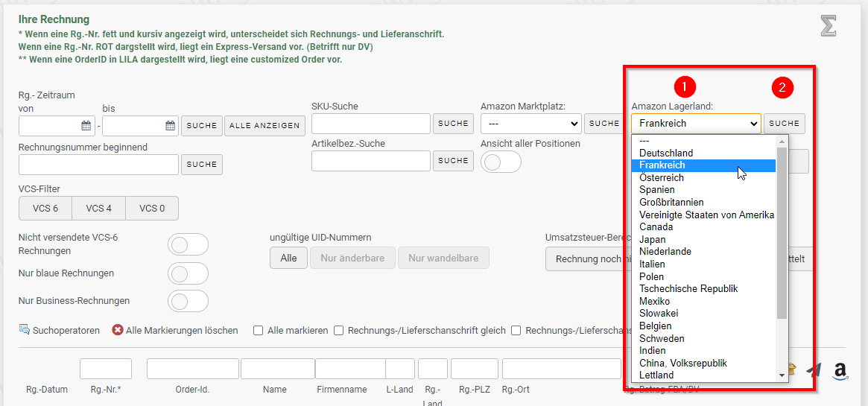Pick Niederlande from the open list
Viewport: 868px width, 406px height.
pos(665,252)
